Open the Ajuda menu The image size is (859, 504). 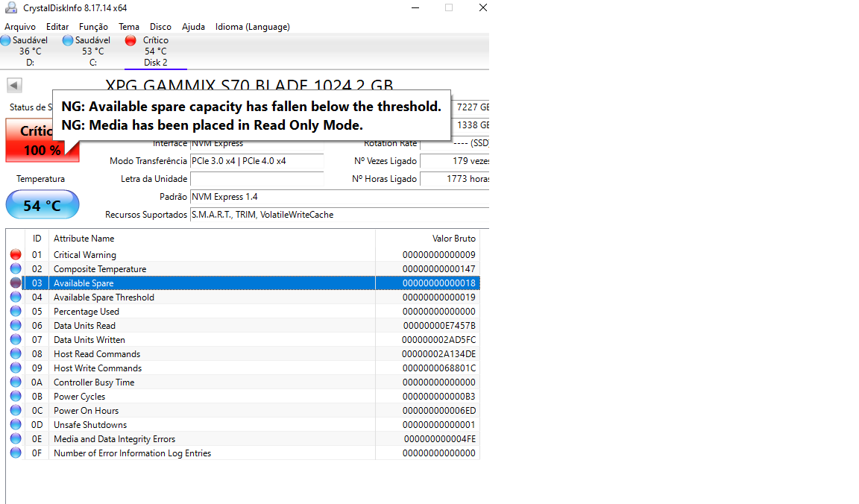coord(193,27)
